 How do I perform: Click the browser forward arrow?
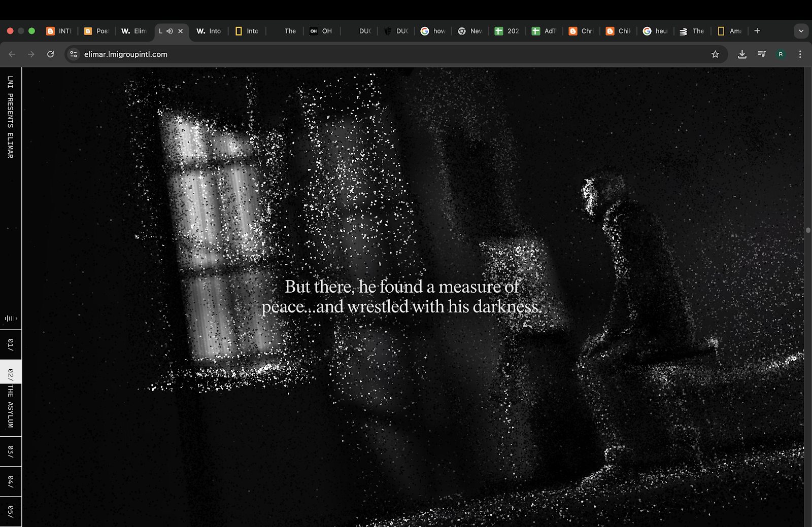[31, 54]
